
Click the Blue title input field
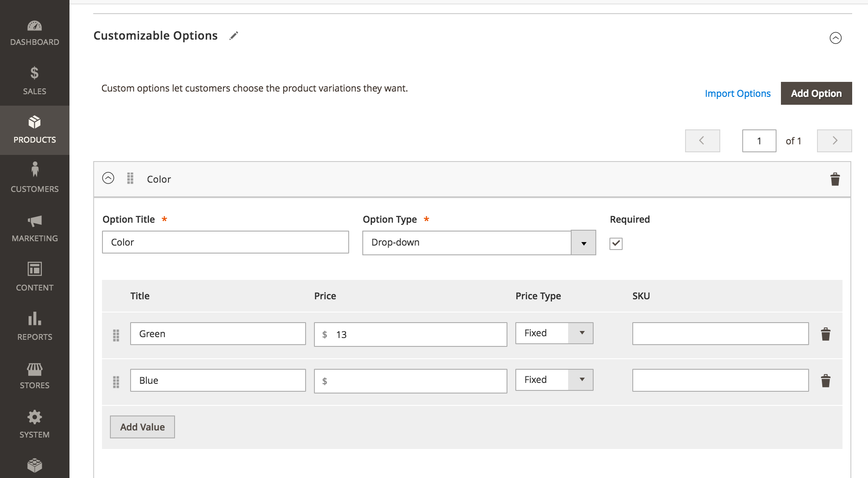click(218, 380)
